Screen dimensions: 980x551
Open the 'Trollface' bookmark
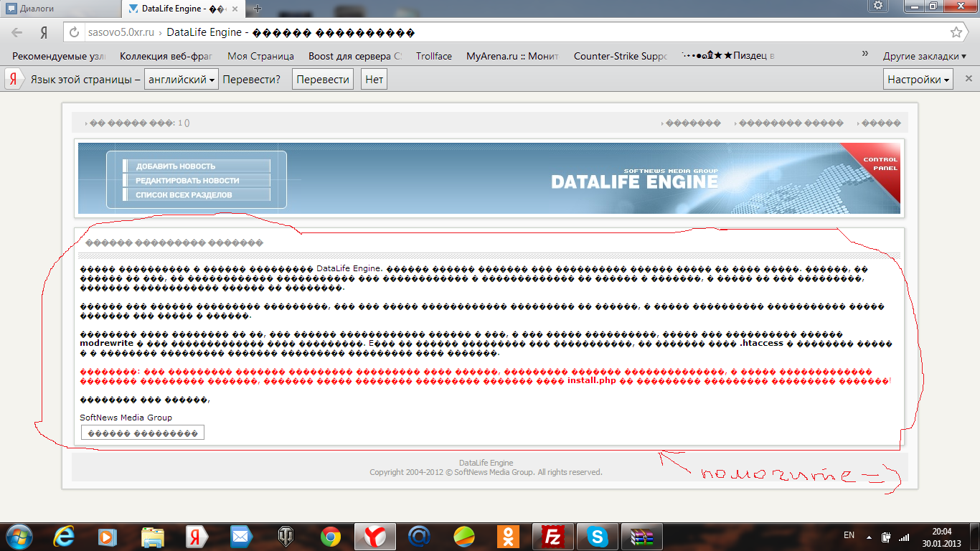(434, 56)
